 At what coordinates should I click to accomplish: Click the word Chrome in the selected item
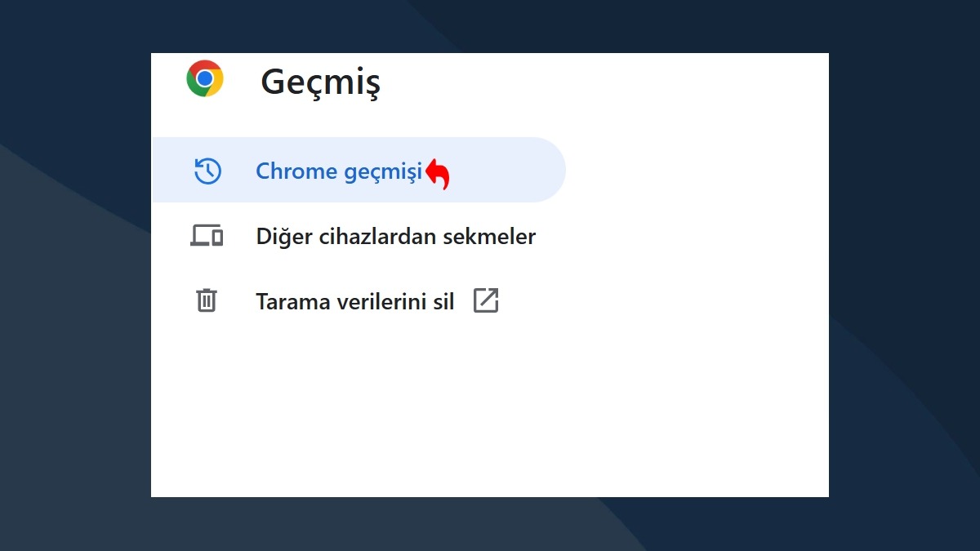296,171
